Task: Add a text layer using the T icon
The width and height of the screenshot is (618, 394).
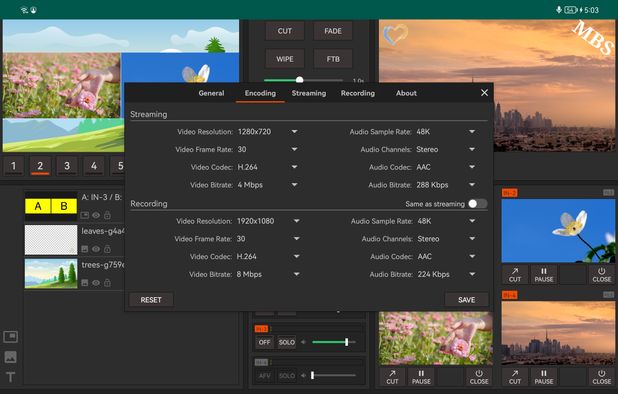Action: [10, 377]
